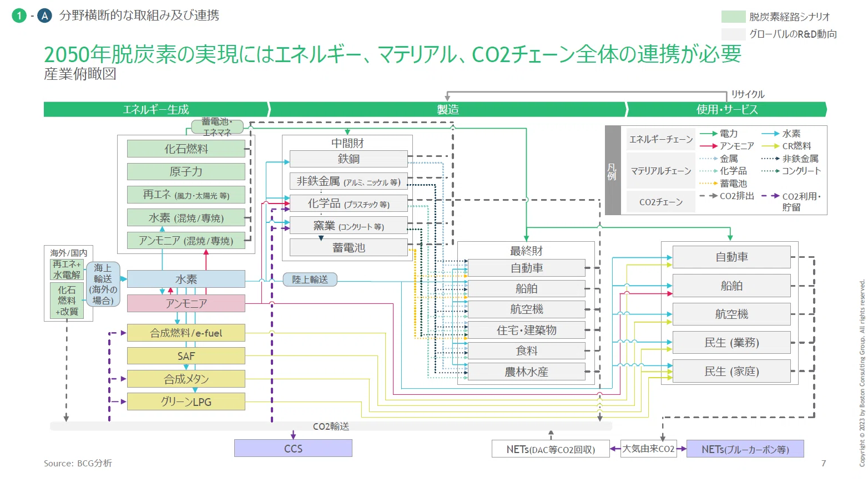Click the 蓄電池 box under 中間財
868x488 pixels.
(349, 247)
